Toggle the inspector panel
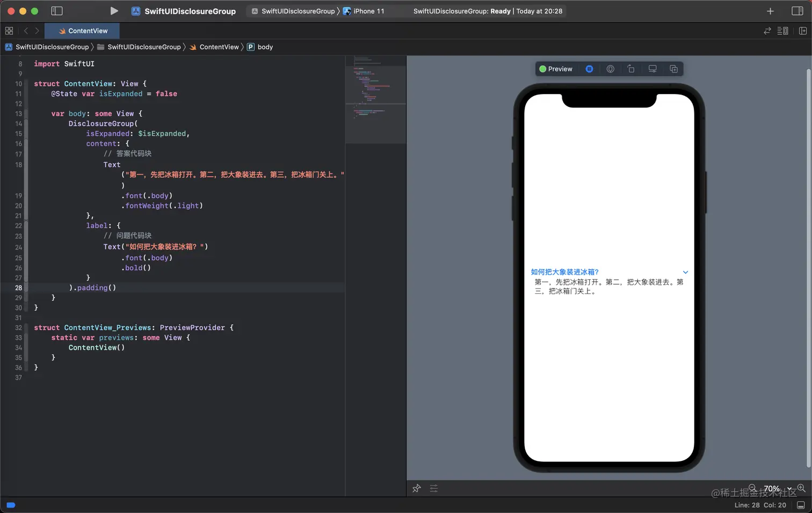Image resolution: width=812 pixels, height=513 pixels. coord(798,11)
